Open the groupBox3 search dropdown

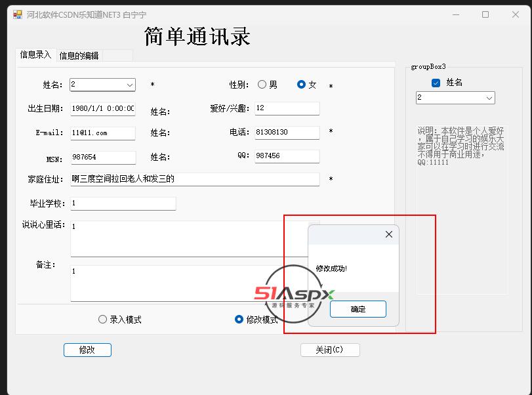tap(489, 98)
